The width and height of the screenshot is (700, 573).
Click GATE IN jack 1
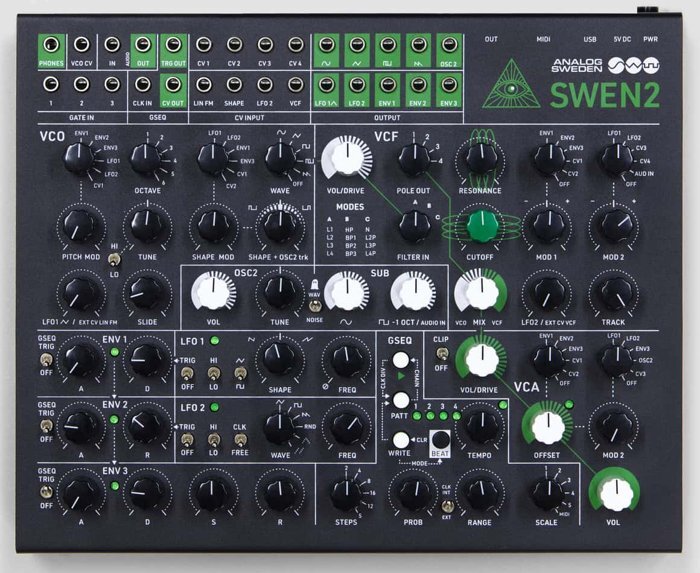pos(51,84)
